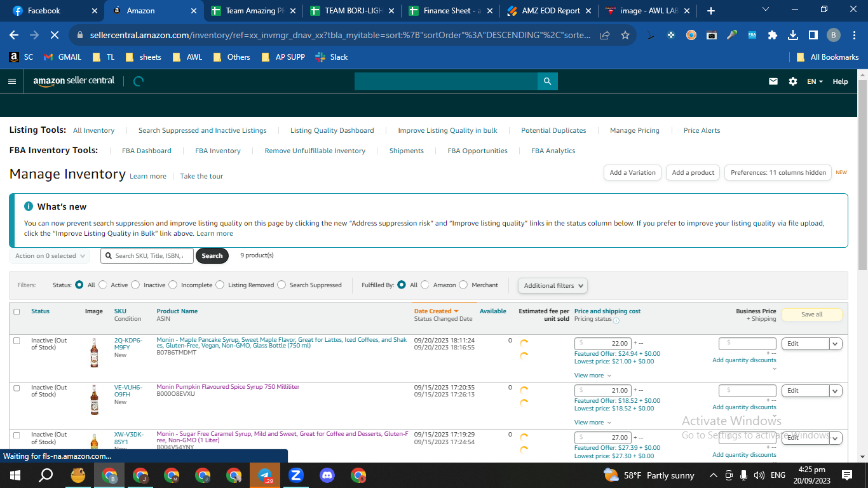Open a new browser tab
868x488 pixels.
coord(711,11)
